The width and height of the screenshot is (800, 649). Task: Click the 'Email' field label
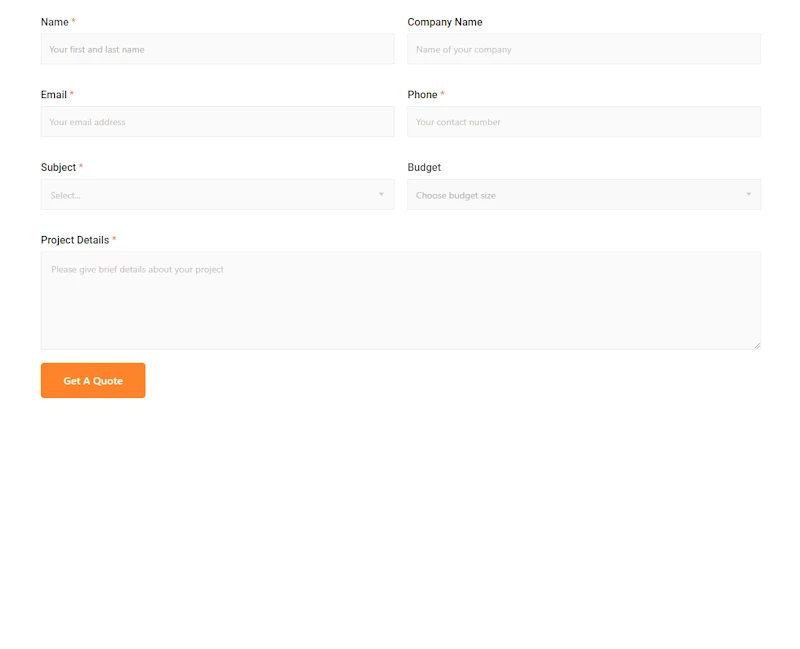click(54, 95)
